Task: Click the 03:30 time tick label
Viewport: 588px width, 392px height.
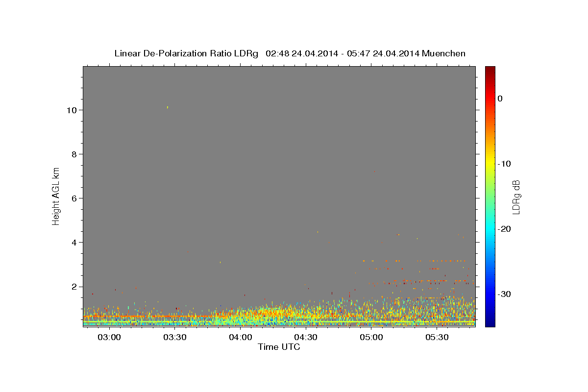Action: click(175, 337)
